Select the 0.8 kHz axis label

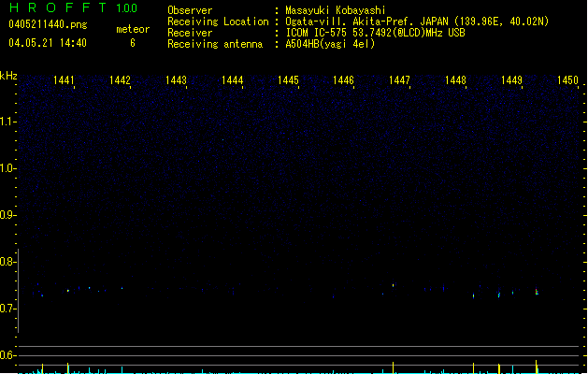click(7, 262)
